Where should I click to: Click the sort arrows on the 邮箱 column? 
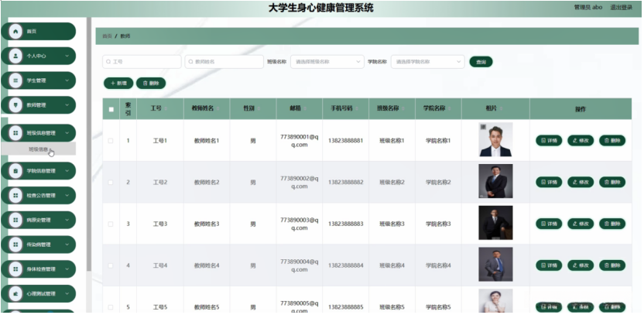pos(305,109)
